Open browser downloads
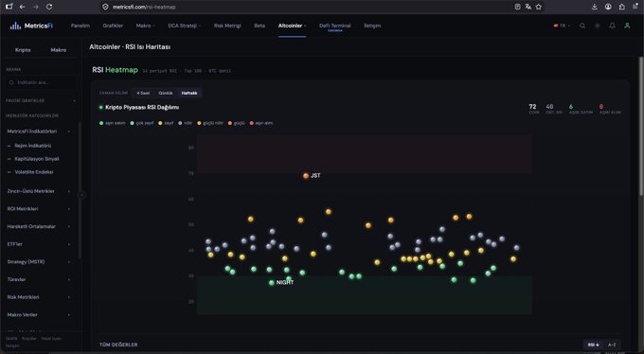The width and height of the screenshot is (644, 354). tap(595, 7)
